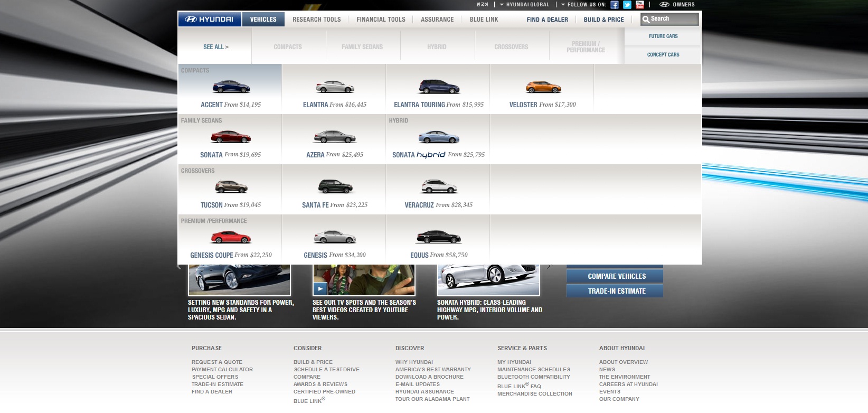The width and height of the screenshot is (868, 413).
Task: Open the Vehicles tab
Action: (x=263, y=20)
